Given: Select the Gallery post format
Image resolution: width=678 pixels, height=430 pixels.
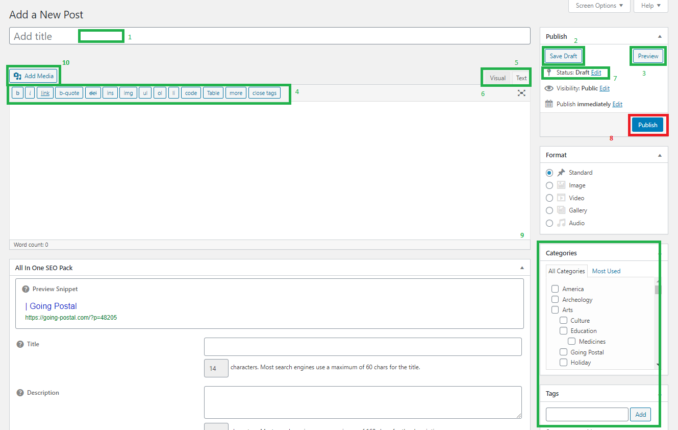Looking at the screenshot, I should point(549,210).
